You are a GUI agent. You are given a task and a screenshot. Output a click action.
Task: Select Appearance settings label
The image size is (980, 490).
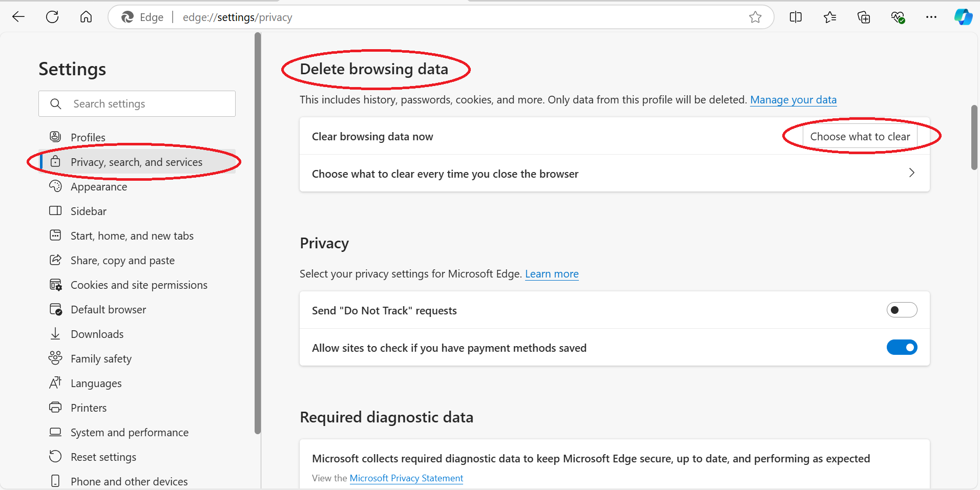(x=99, y=186)
